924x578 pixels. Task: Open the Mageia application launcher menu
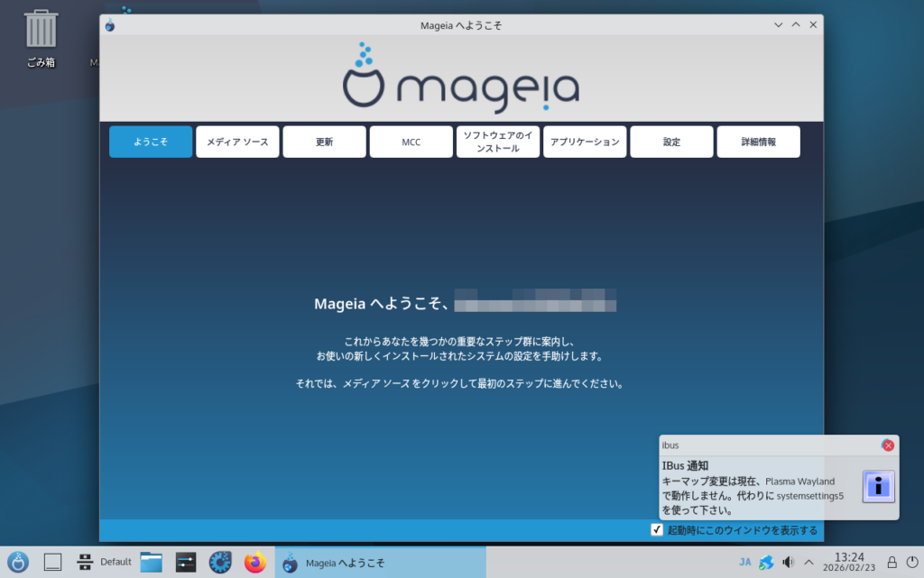pyautogui.click(x=19, y=563)
